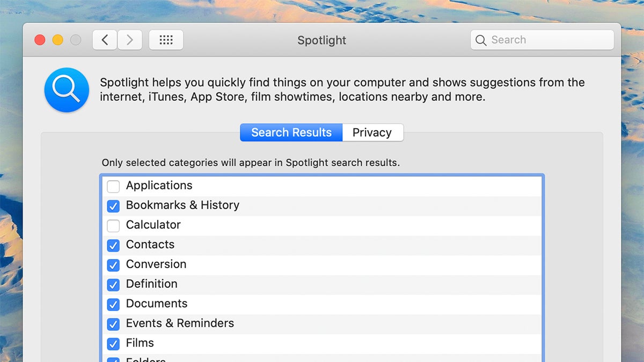Minimize the Spotlight preferences window
644x362 pixels.
click(x=57, y=40)
